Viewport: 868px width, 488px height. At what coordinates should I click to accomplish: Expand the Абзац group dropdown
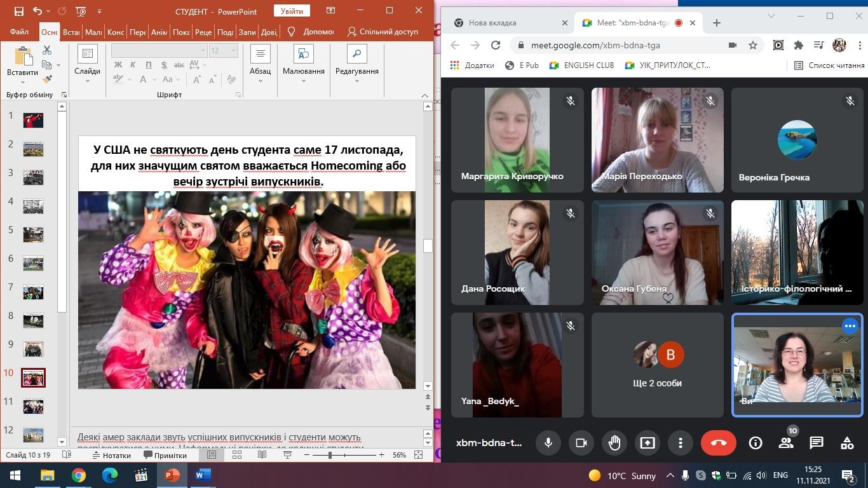(260, 81)
